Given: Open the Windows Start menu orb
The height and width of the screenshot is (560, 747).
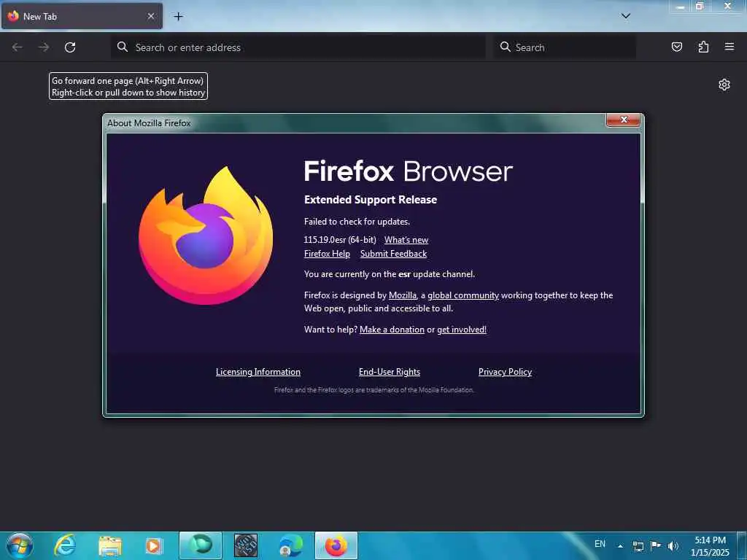Looking at the screenshot, I should [20, 545].
